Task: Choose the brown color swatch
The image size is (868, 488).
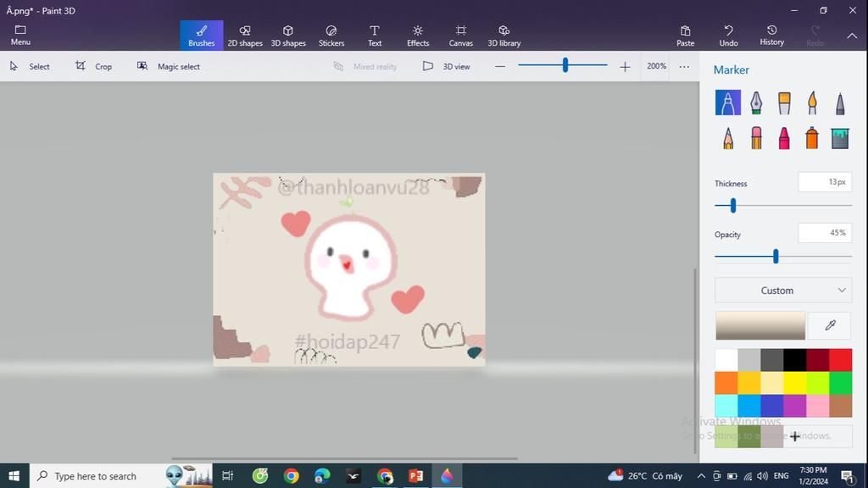Action: 840,406
